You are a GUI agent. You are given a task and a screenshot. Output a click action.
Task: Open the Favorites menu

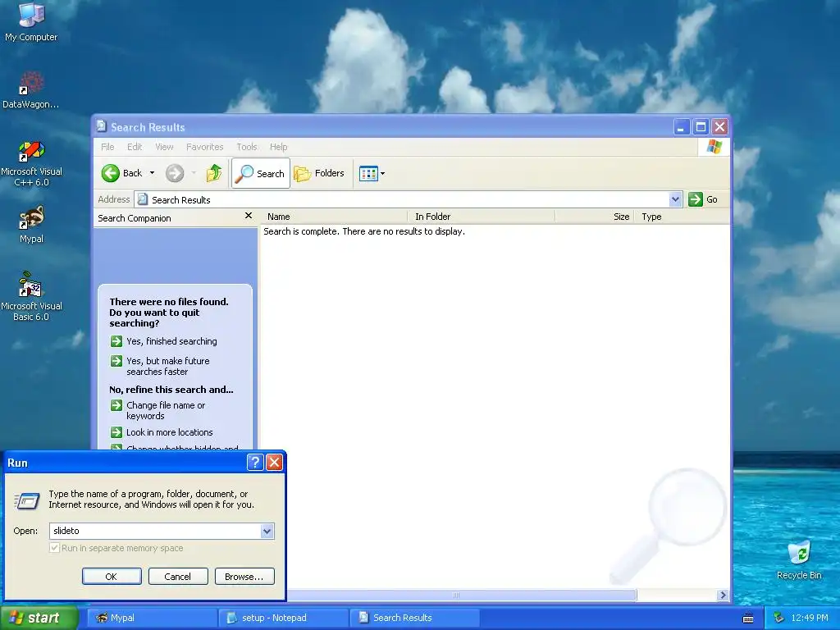click(204, 147)
